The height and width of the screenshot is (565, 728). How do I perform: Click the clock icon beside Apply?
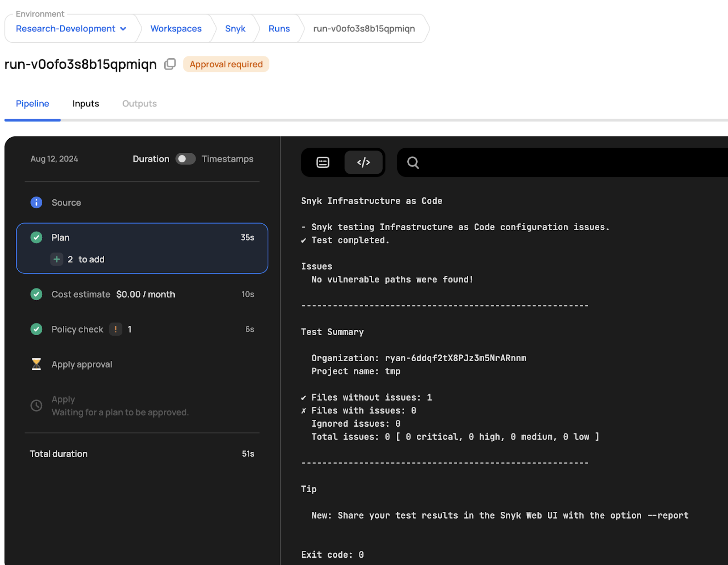[x=36, y=405]
